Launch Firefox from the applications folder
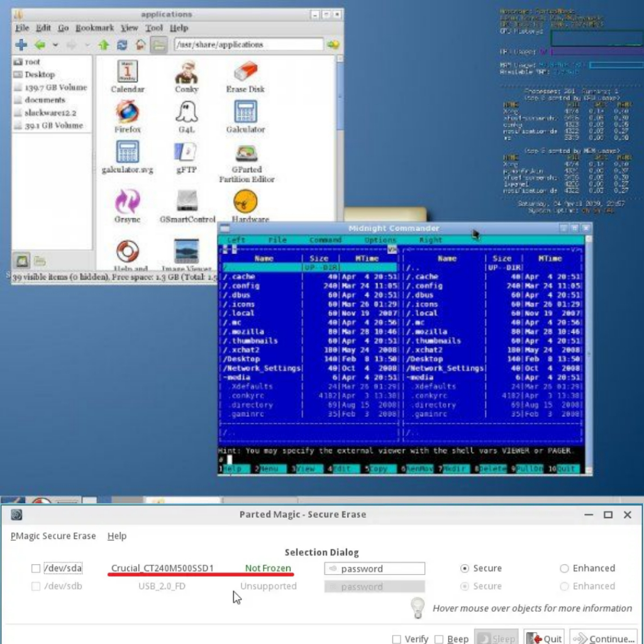 (127, 112)
